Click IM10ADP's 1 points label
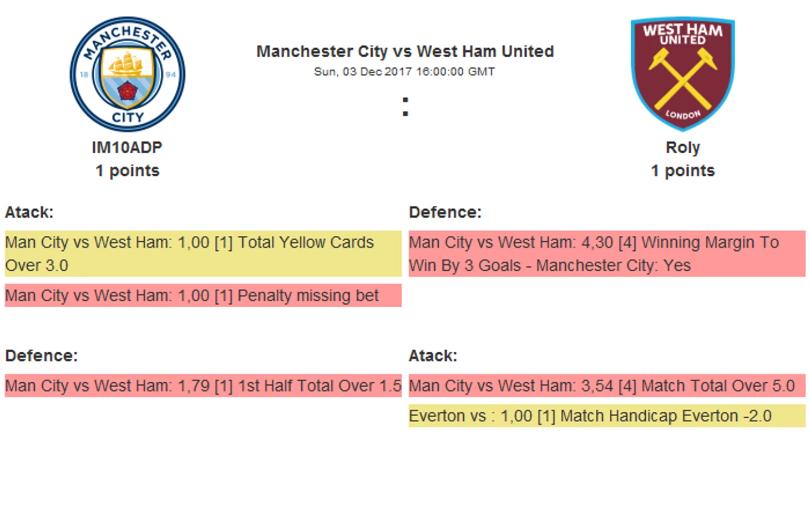810x532 pixels. 127,171
